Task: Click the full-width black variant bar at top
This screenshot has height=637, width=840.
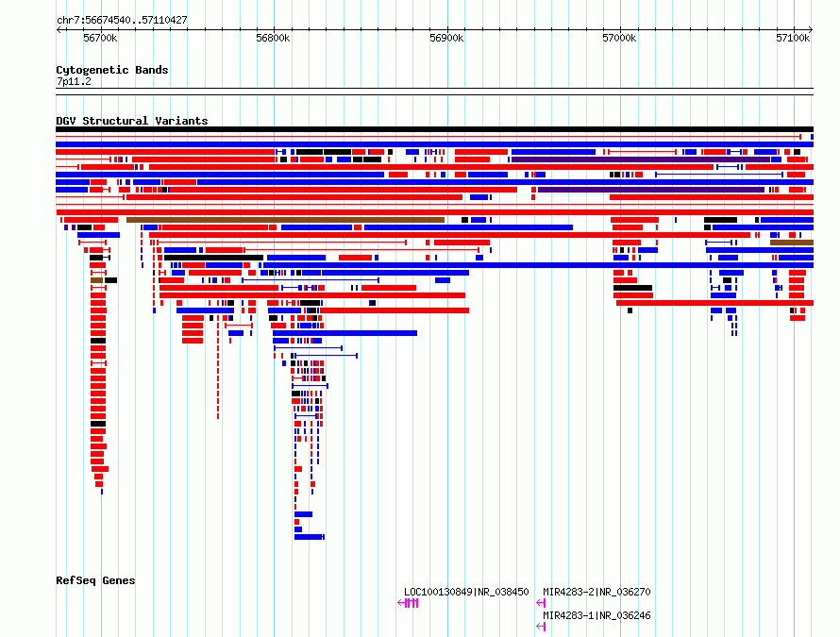Action: pos(434,129)
